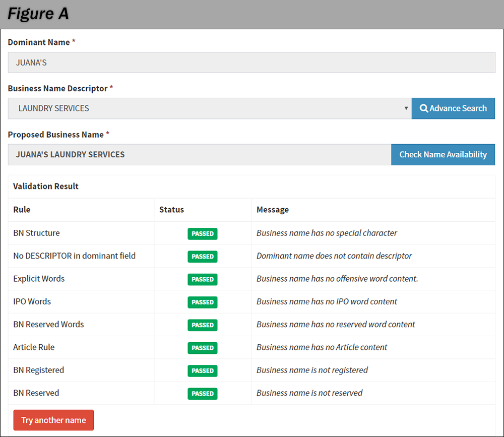Click the 'Business Name Descriptor' label
Image resolution: width=504 pixels, height=437 pixels.
[58, 88]
